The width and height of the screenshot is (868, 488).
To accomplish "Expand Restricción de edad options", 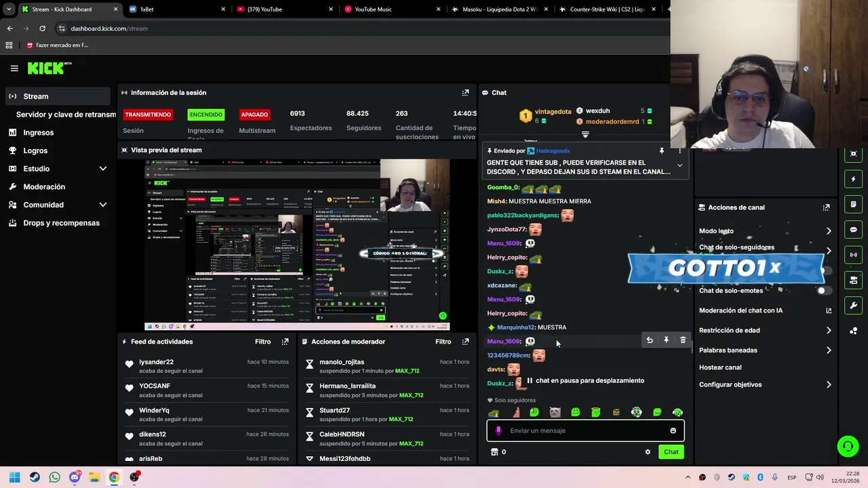I will click(x=829, y=331).
